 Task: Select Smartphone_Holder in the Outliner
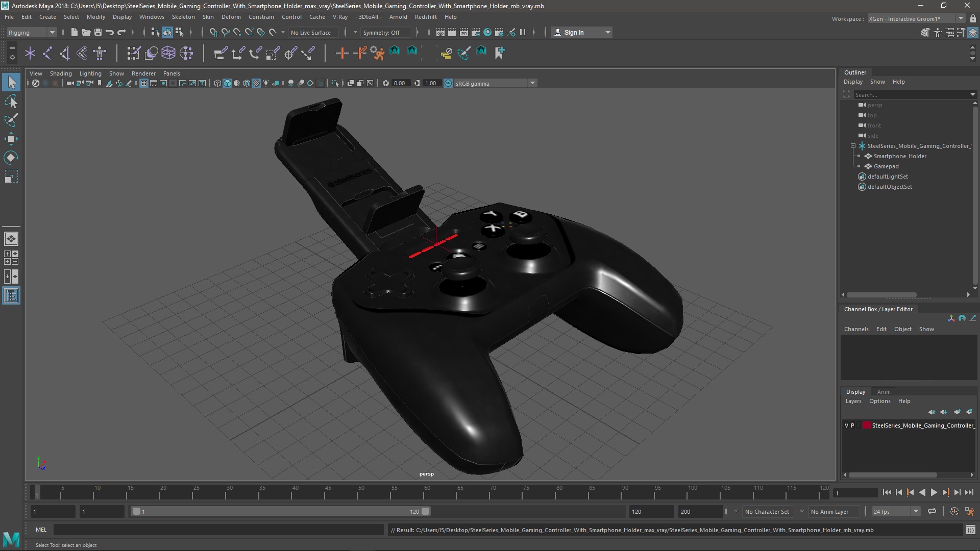click(x=900, y=156)
